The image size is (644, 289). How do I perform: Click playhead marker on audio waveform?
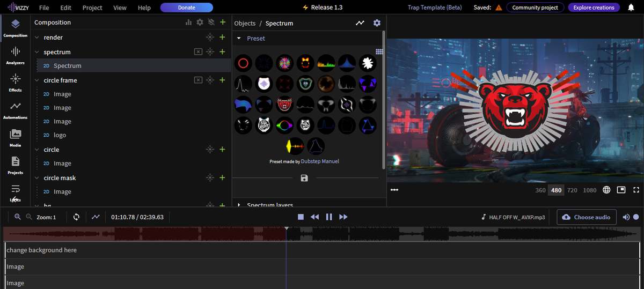click(287, 228)
